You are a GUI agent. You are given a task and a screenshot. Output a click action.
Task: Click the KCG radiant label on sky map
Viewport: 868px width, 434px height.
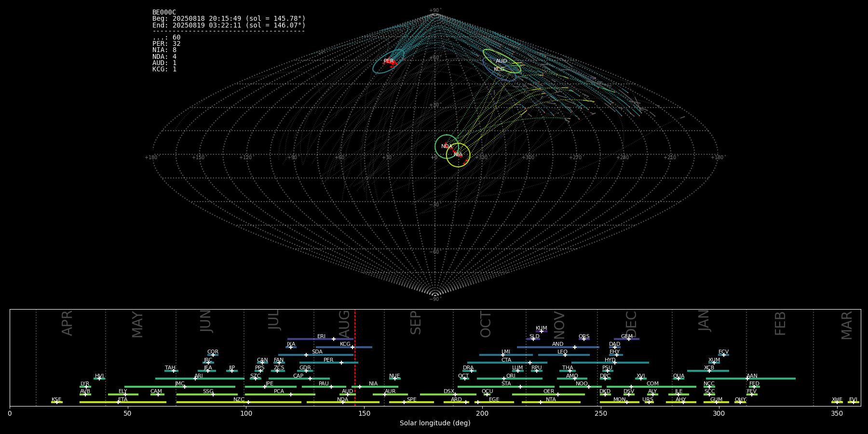(499, 69)
